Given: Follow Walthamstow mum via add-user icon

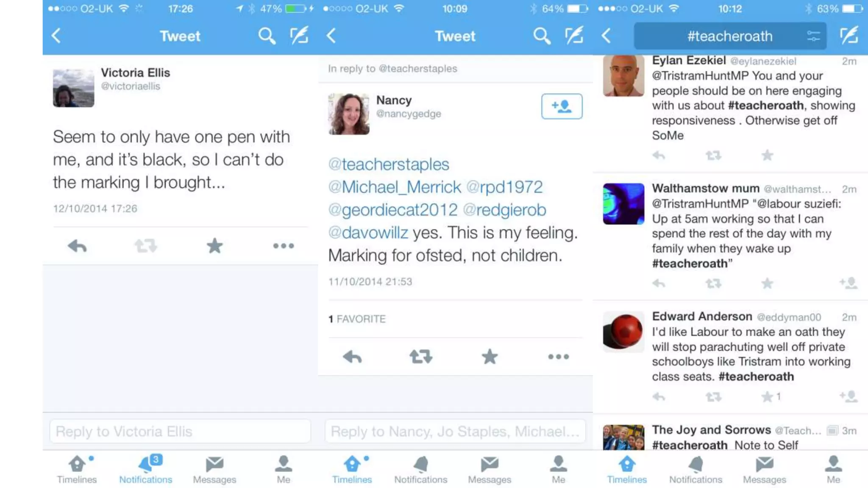Looking at the screenshot, I should (x=849, y=283).
